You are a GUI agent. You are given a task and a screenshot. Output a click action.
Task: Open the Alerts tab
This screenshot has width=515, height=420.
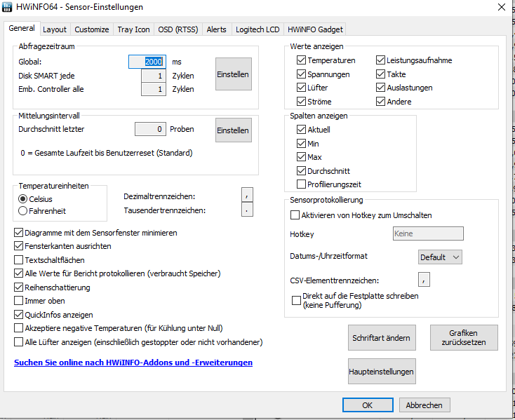[216, 29]
